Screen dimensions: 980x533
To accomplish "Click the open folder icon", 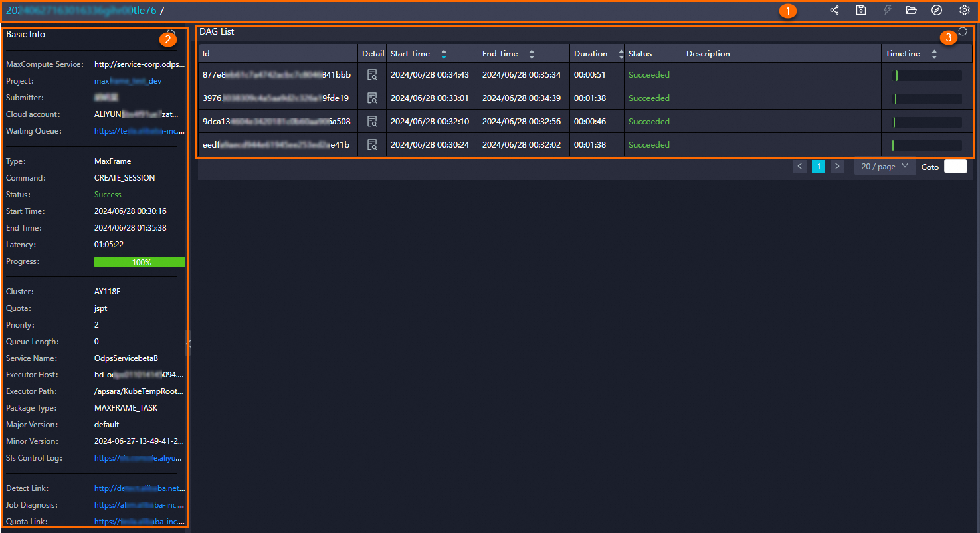I will [x=911, y=10].
